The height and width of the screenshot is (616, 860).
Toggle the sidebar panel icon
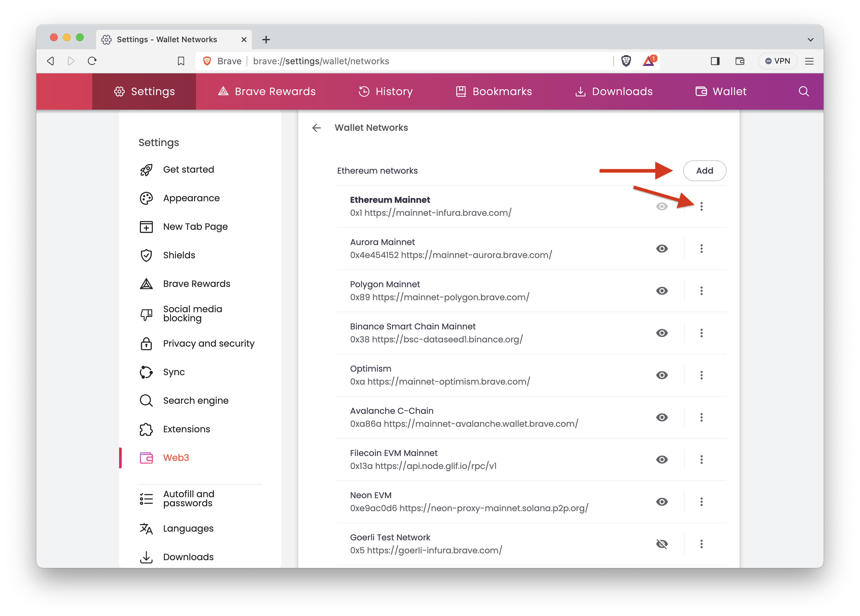point(715,61)
